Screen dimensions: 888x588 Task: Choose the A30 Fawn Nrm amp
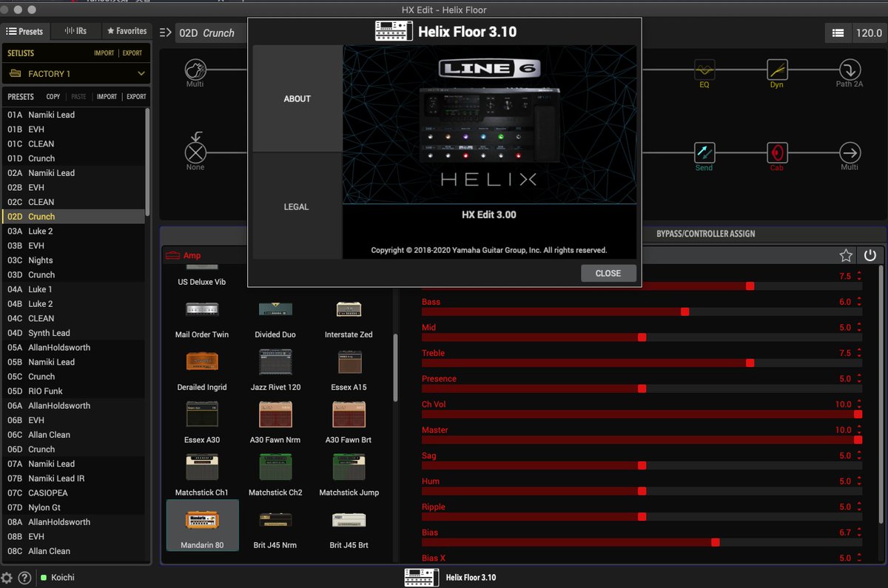275,424
